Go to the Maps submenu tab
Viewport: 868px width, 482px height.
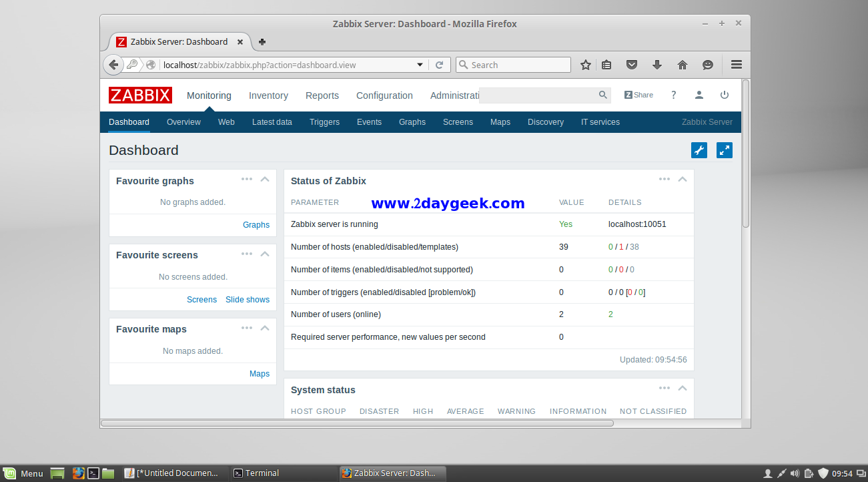tap(500, 122)
